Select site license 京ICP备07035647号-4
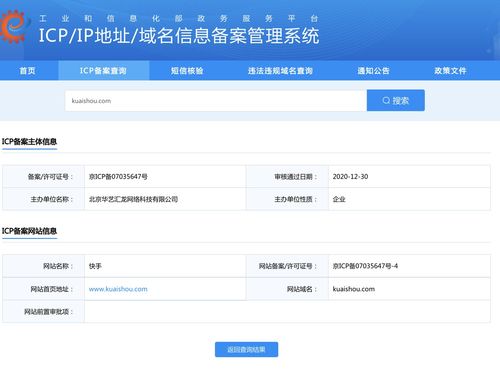500x369 pixels. [x=365, y=266]
